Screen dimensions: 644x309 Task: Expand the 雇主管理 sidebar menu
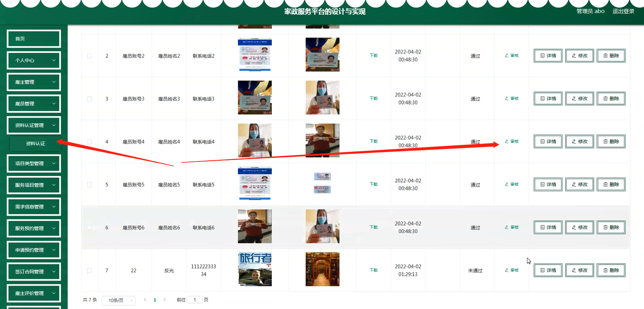tap(34, 82)
